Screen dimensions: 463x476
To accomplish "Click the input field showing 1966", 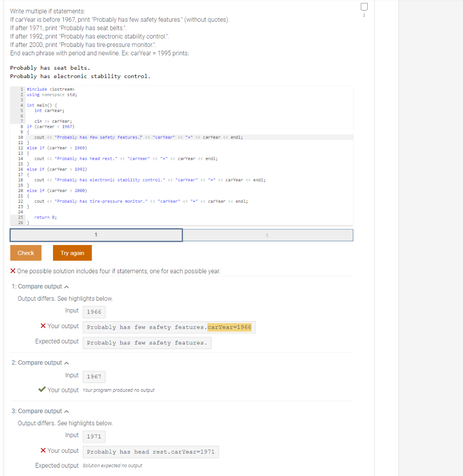I will [x=93, y=311].
